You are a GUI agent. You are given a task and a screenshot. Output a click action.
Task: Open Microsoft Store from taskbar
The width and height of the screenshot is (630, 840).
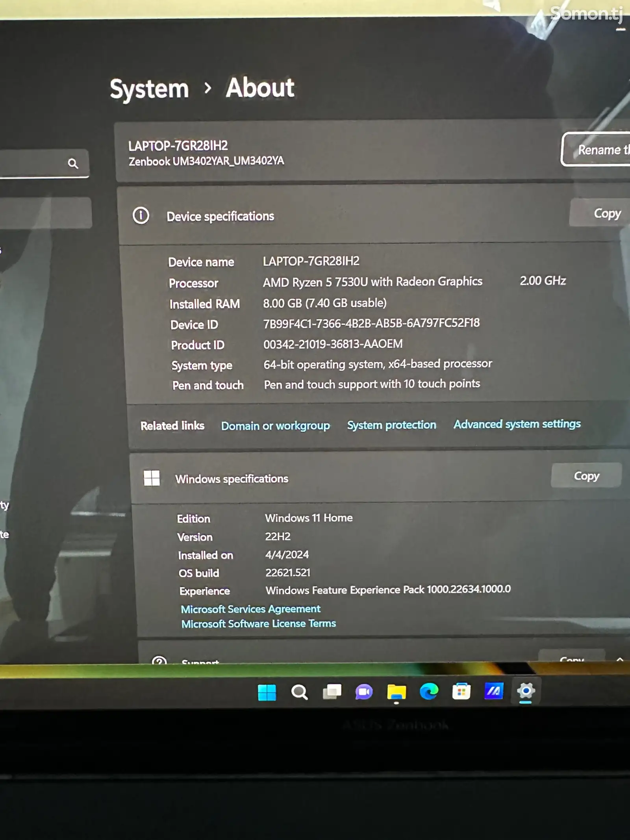coord(461,691)
